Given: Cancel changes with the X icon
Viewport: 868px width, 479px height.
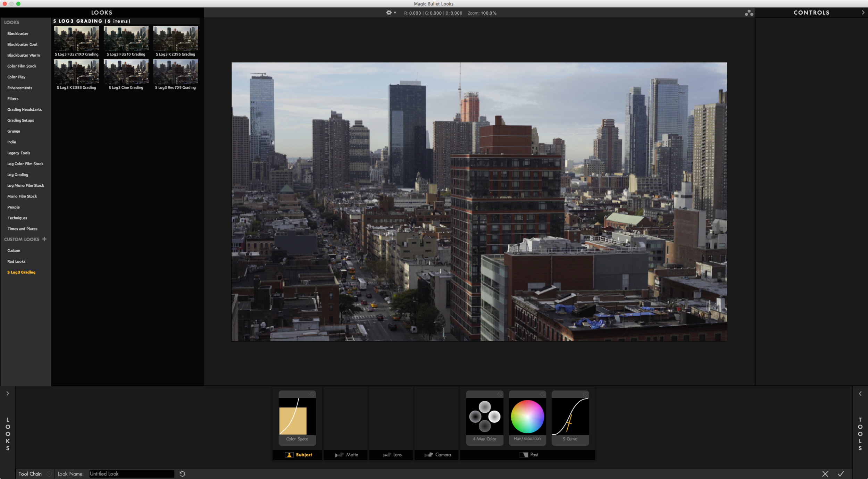Looking at the screenshot, I should tap(825, 474).
